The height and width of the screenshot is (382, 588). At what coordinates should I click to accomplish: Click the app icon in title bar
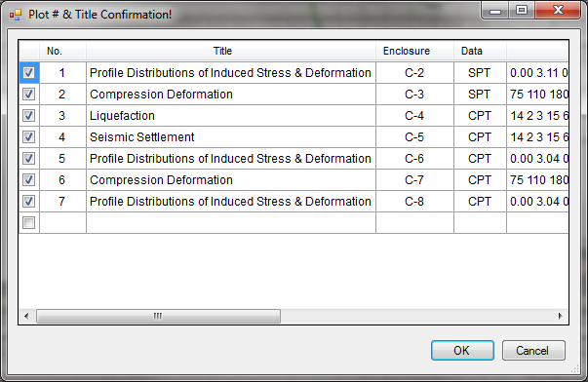point(16,15)
